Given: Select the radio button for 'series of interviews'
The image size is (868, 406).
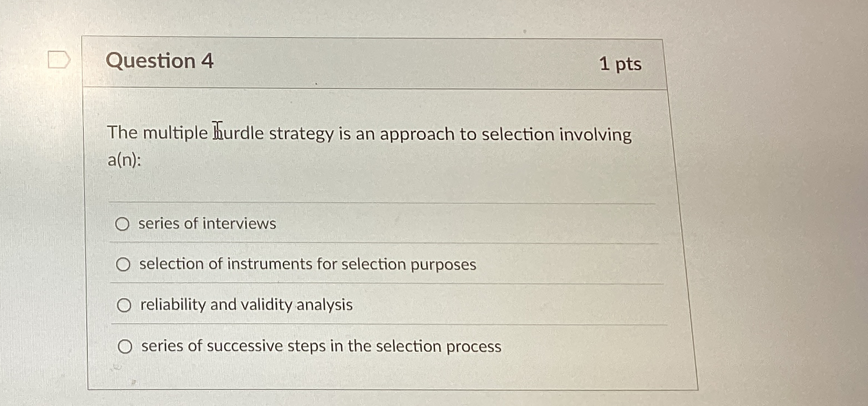Looking at the screenshot, I should [x=124, y=224].
